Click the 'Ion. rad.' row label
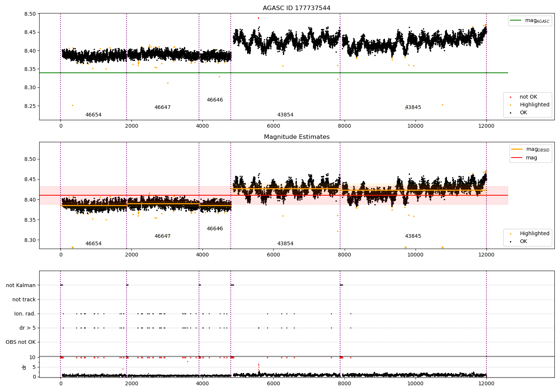This screenshot has width=560, height=392. 25,314
